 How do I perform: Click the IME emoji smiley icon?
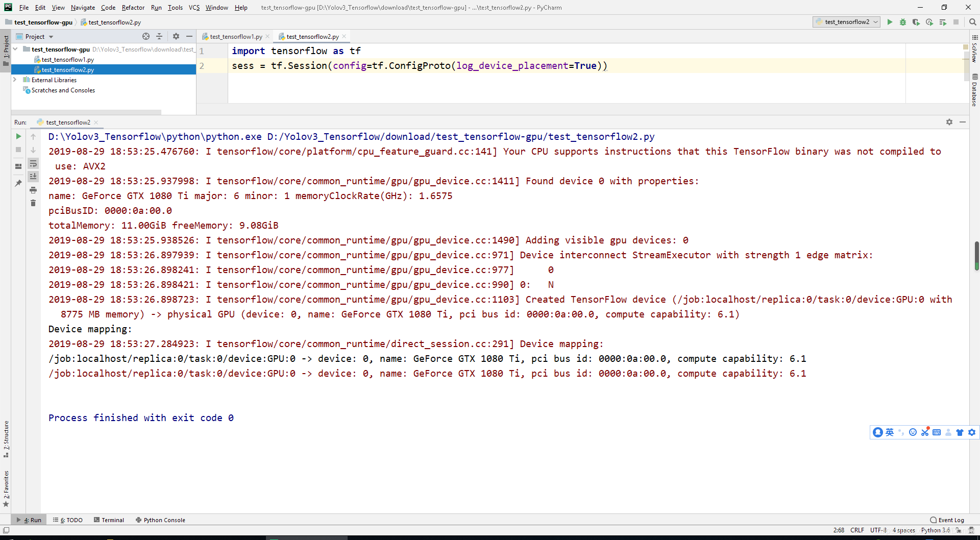coord(913,432)
